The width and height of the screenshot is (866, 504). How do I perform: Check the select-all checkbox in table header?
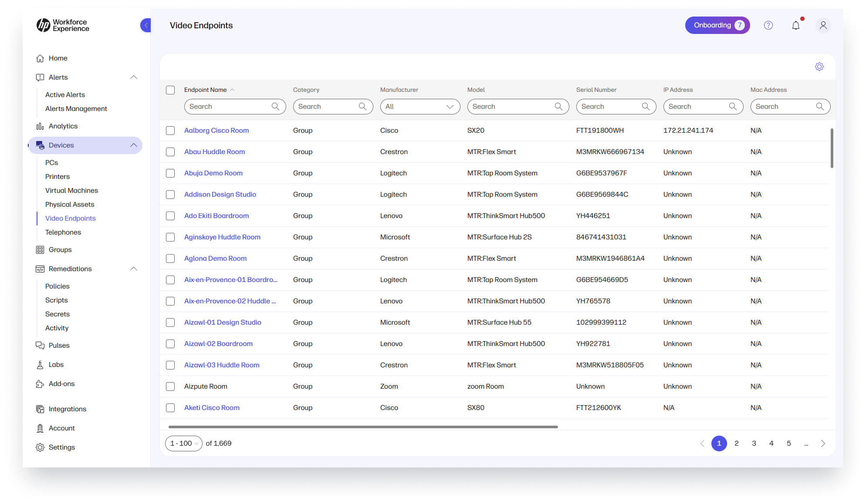pyautogui.click(x=170, y=90)
